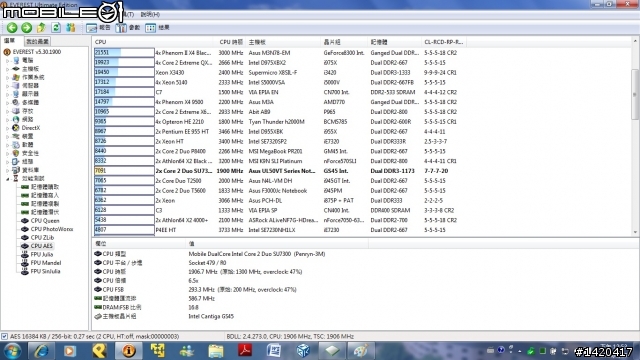Select the 記憶體讀取 memory read benchmark

tap(45, 187)
